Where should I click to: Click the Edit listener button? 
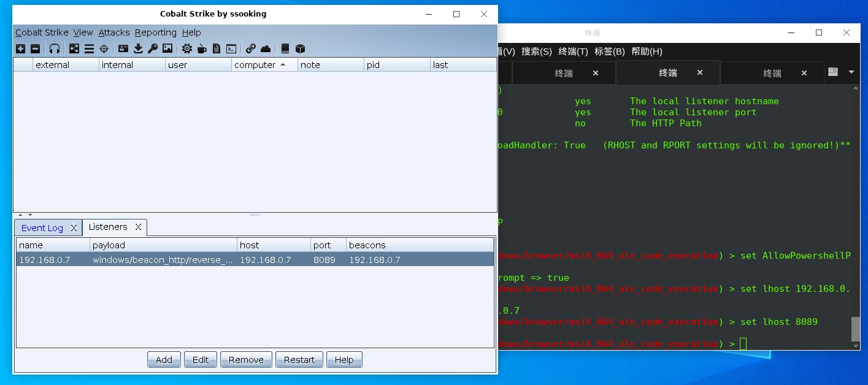click(x=201, y=360)
